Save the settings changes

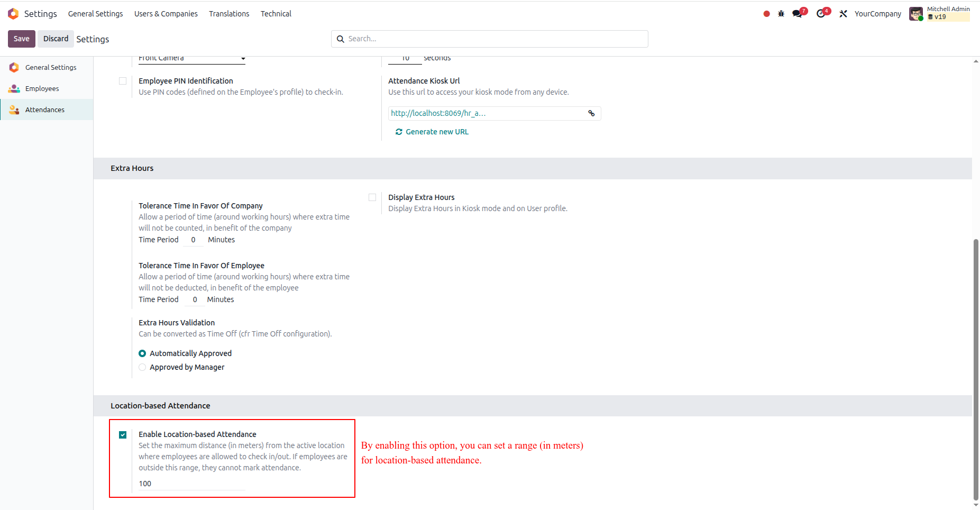pos(22,39)
